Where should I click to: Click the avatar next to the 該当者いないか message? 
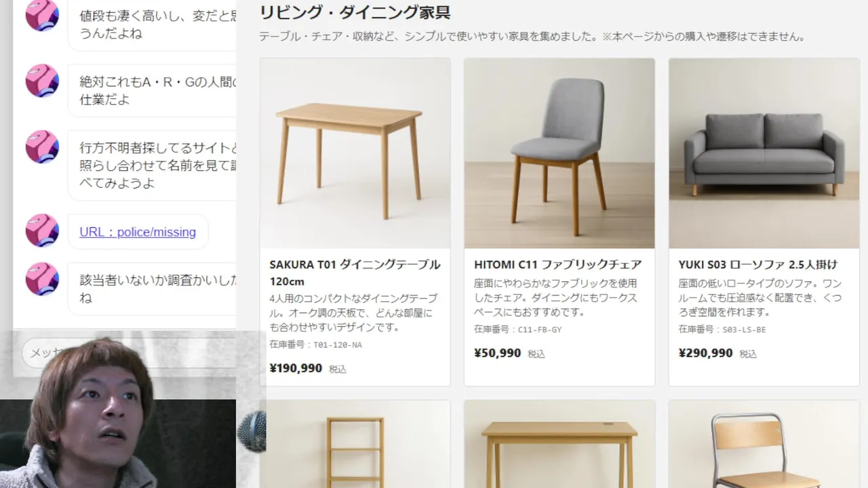coord(42,279)
